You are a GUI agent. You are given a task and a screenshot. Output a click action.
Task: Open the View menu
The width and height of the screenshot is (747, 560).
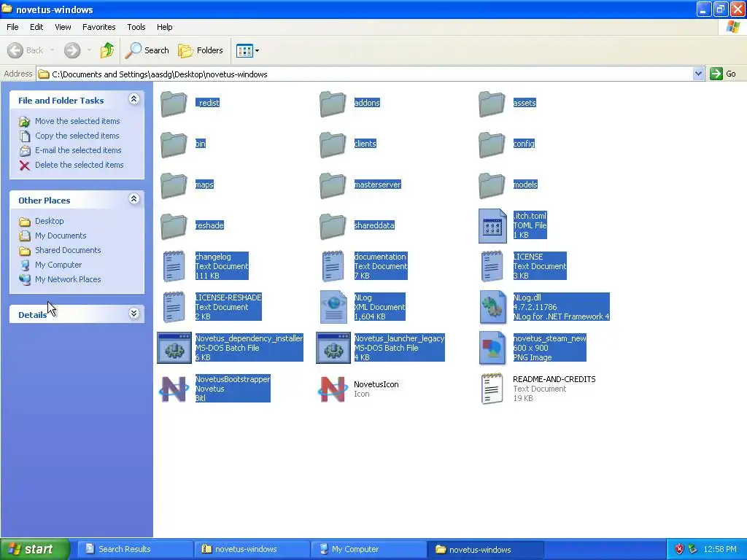(63, 27)
